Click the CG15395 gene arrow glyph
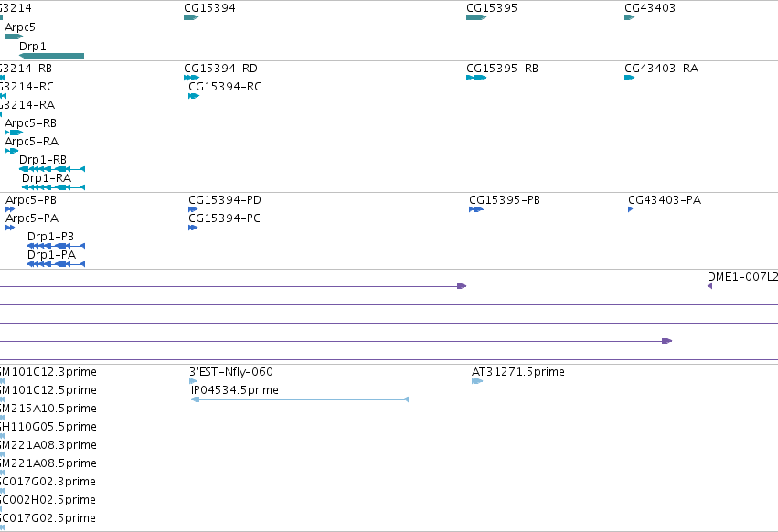This screenshot has width=778, height=532. pos(476,17)
